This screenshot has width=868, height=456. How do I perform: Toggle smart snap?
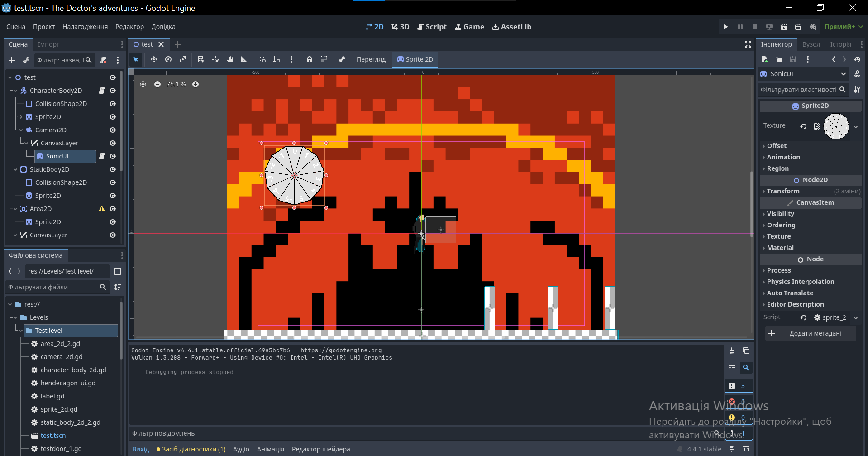pyautogui.click(x=262, y=59)
